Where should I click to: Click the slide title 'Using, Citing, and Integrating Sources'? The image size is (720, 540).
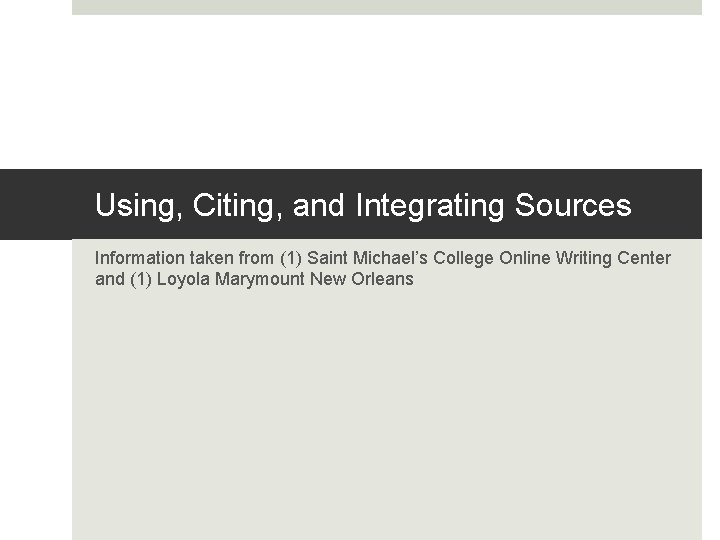pos(363,206)
